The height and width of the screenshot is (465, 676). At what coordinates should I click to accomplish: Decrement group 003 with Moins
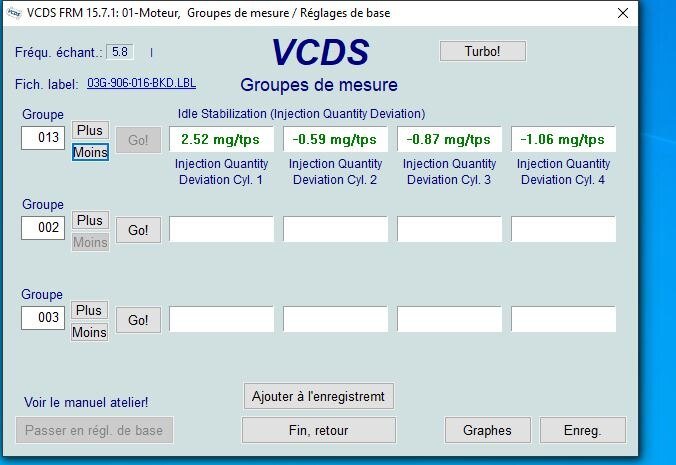[x=89, y=332]
